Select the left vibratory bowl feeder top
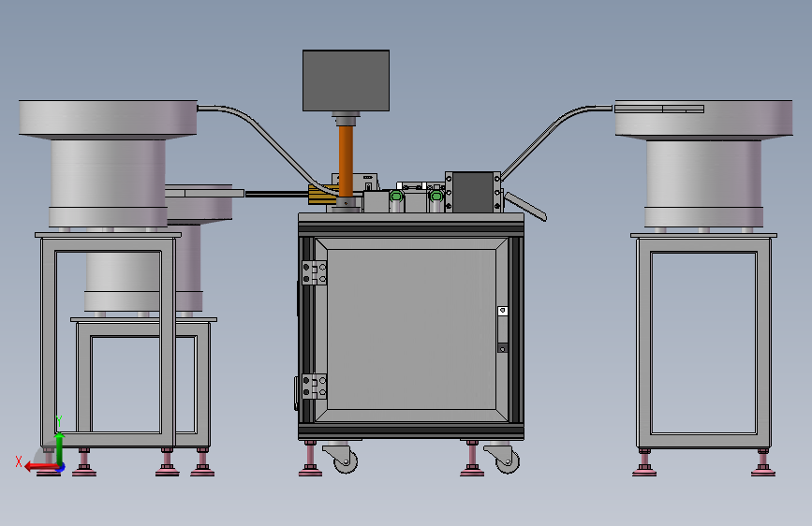Image resolution: width=812 pixels, height=526 pixels. pyautogui.click(x=108, y=120)
